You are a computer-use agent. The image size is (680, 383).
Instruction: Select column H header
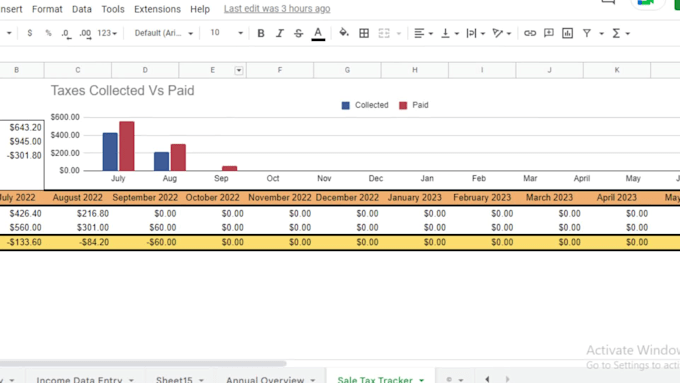[415, 70]
